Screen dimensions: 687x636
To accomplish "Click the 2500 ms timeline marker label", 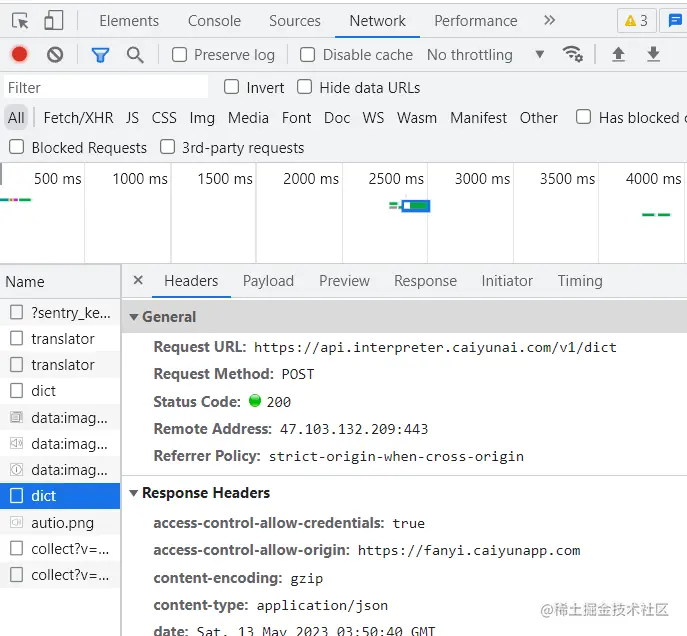I will coord(396,179).
